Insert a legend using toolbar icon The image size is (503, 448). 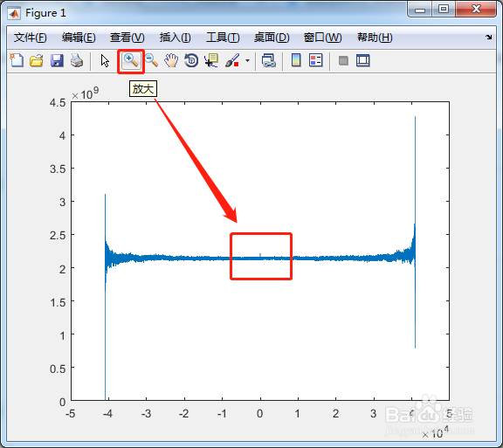(315, 60)
